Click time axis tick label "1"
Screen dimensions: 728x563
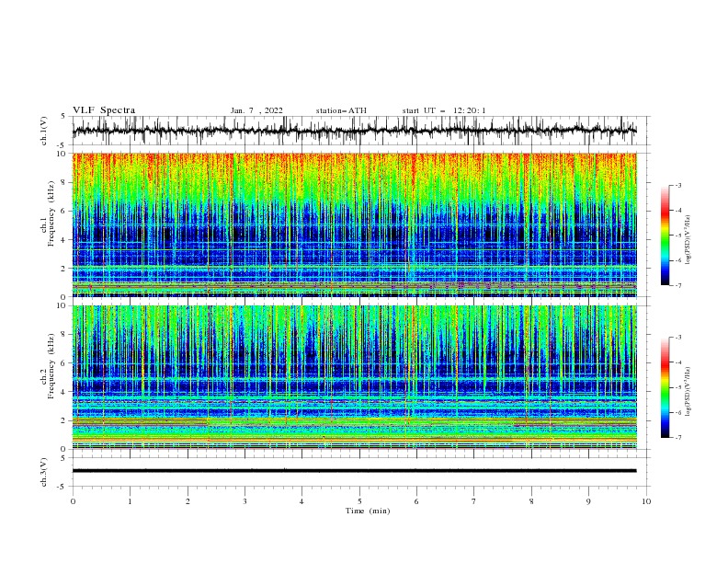click(x=130, y=501)
